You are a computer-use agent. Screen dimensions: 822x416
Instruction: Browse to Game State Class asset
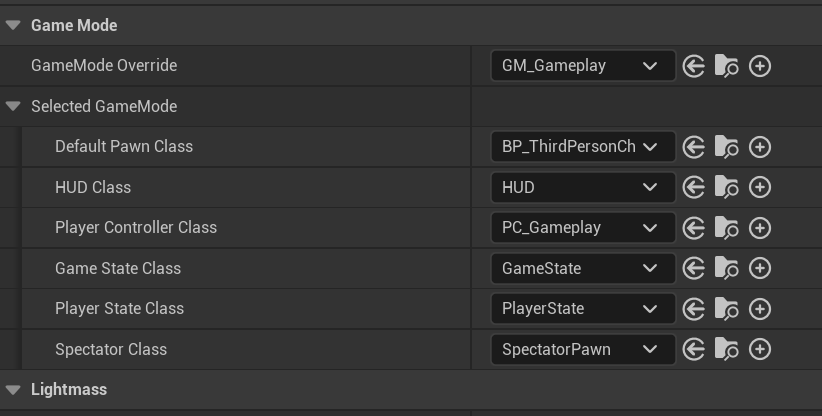pos(727,268)
